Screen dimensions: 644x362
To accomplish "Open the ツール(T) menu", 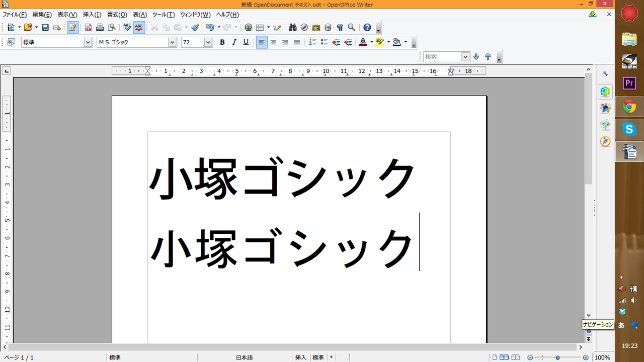I will pyautogui.click(x=164, y=15).
